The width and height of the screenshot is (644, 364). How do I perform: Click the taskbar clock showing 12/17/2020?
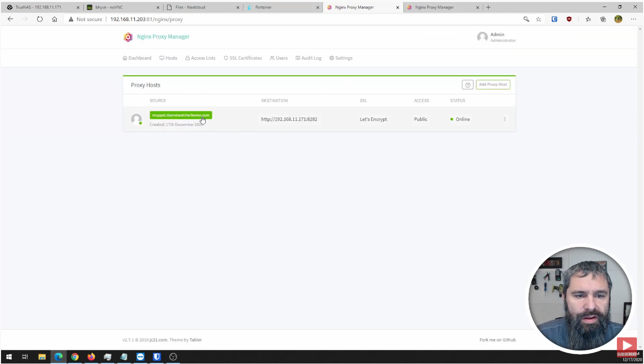pos(632,357)
